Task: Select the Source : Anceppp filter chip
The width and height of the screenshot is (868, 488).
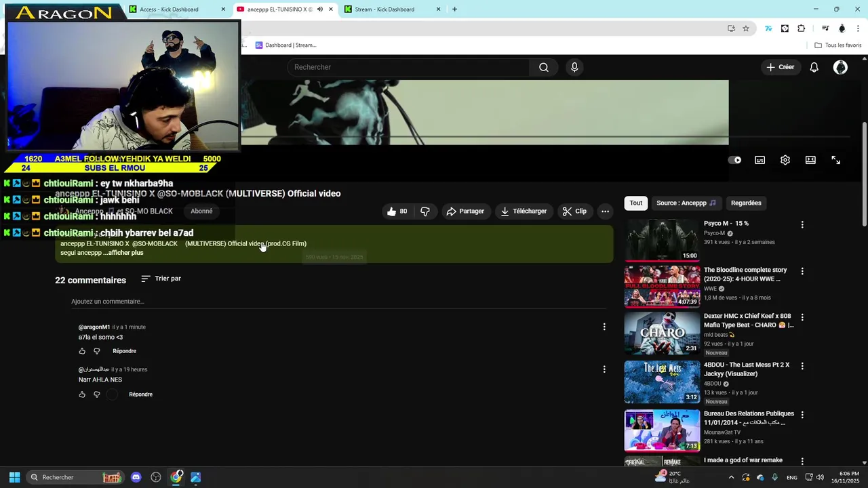Action: [686, 203]
